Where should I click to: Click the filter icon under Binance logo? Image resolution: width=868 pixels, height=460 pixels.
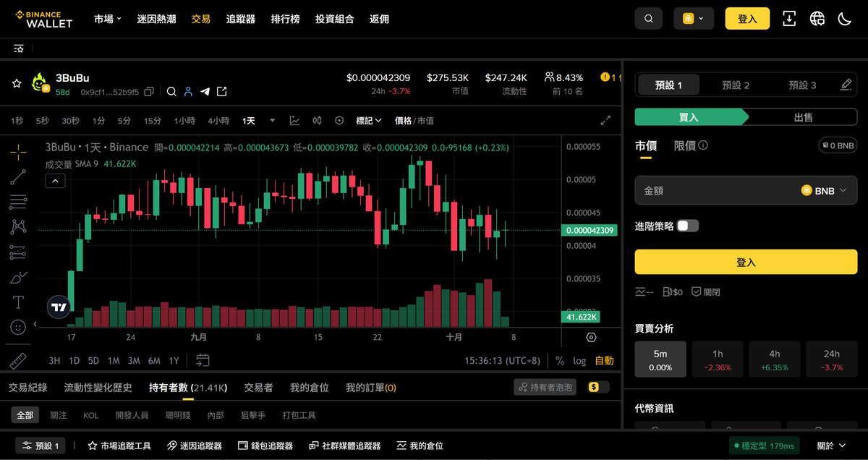pos(19,48)
